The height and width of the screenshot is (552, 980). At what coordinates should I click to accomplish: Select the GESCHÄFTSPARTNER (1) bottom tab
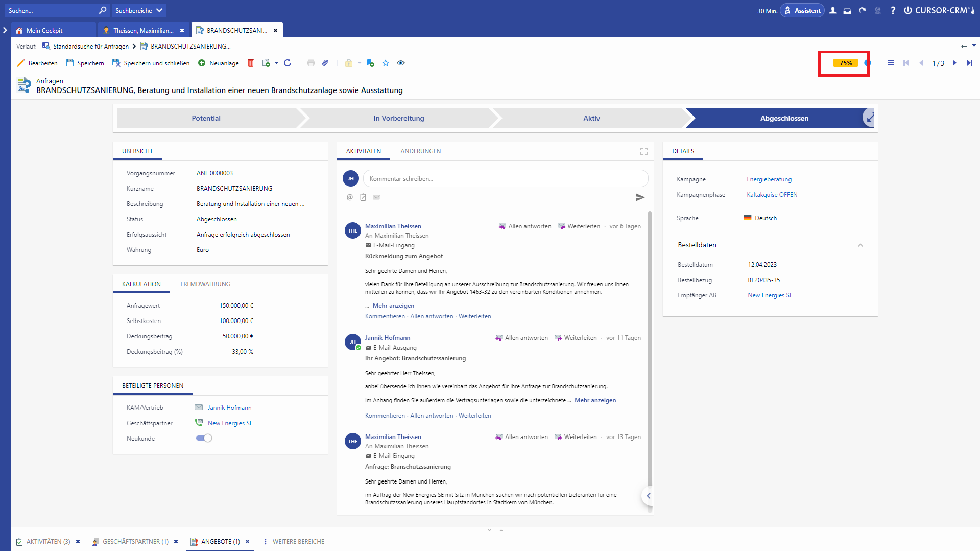135,542
